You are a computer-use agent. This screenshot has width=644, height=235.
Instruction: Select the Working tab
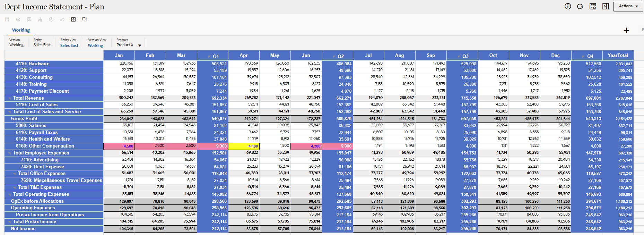[21, 30]
